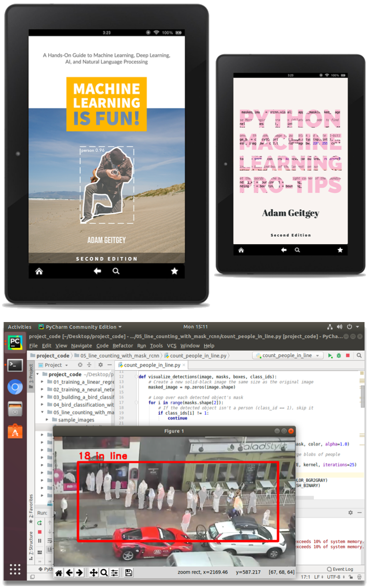Click locate-file target icon in Project panel
369x588 pixels.
pyautogui.click(x=80, y=365)
